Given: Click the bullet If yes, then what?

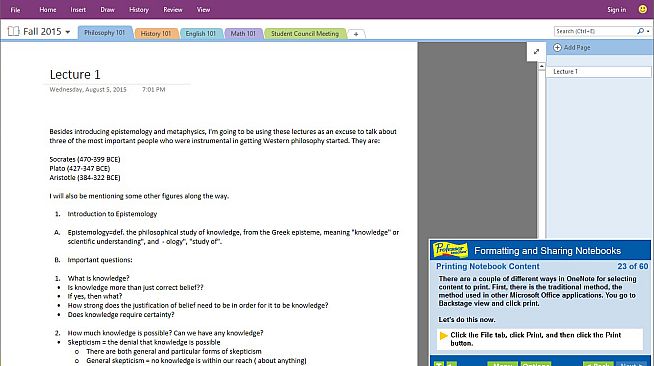Looking at the screenshot, I should pyautogui.click(x=95, y=296).
